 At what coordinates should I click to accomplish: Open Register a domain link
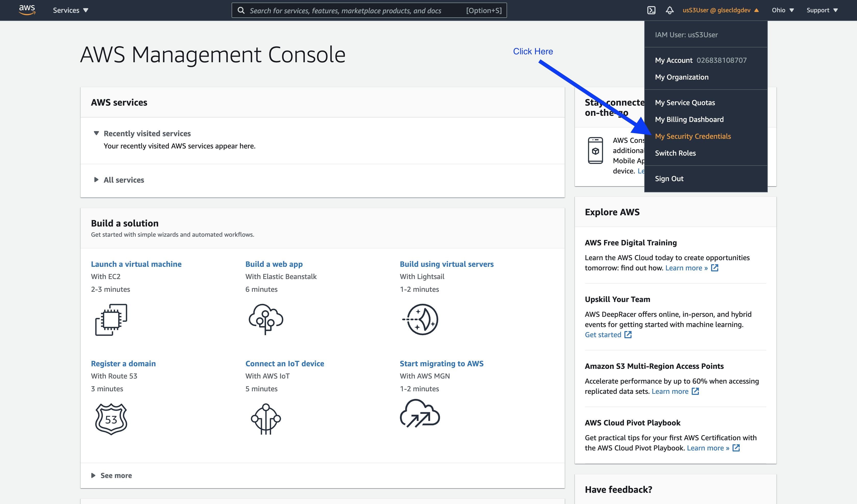pos(123,364)
